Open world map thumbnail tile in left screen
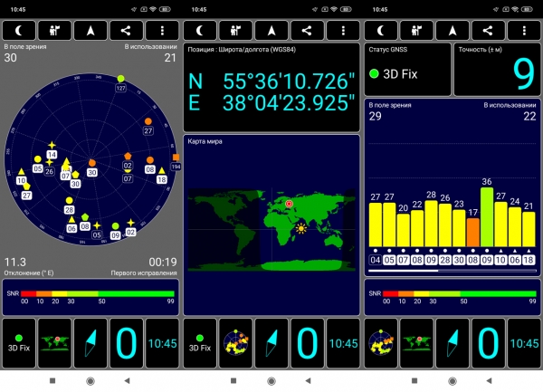 pos(54,343)
